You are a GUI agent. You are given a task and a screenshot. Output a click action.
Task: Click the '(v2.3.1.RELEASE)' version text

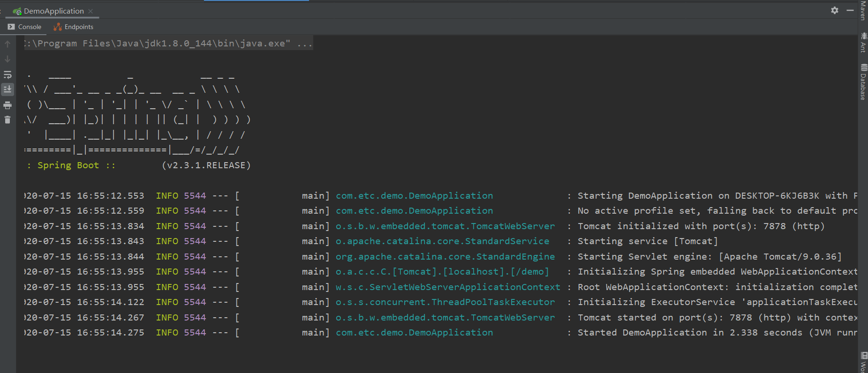[x=206, y=165]
